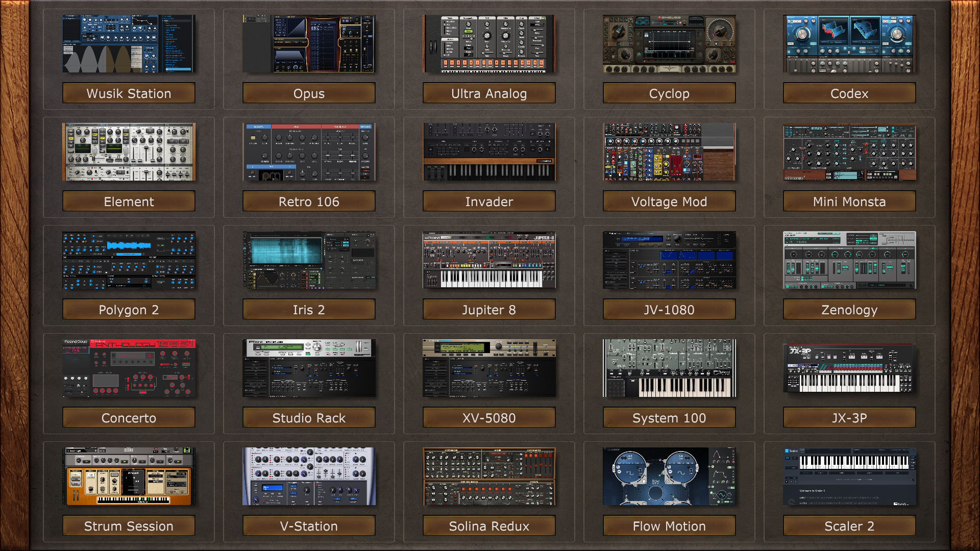
Task: Open the Scaler 2 keyboard thumbnail
Action: (849, 477)
